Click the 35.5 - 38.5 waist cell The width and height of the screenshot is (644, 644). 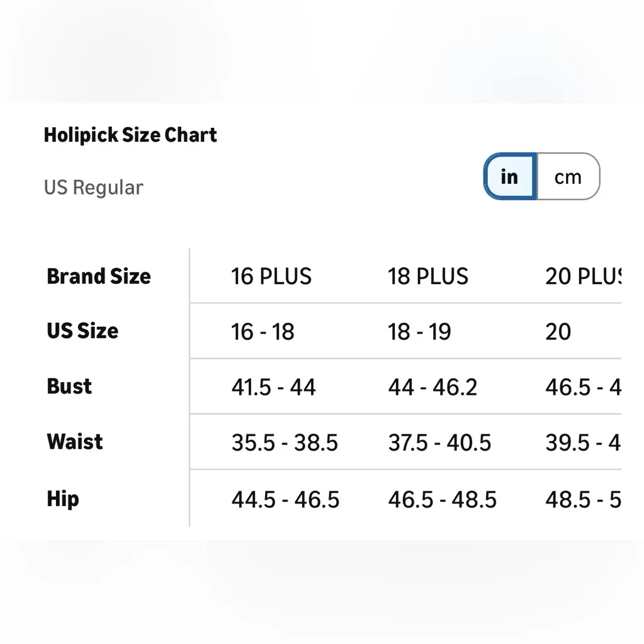coord(285,443)
